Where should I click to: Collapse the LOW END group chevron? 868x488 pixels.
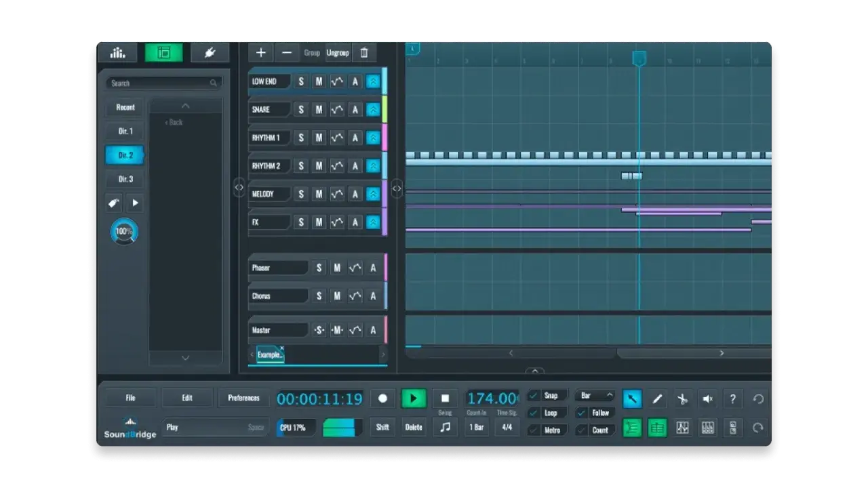coord(373,81)
